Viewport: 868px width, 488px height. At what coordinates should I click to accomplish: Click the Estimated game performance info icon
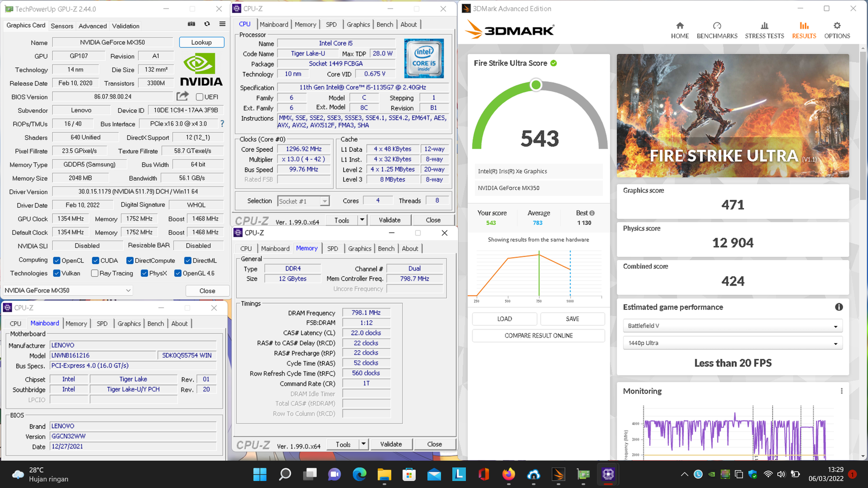click(839, 307)
